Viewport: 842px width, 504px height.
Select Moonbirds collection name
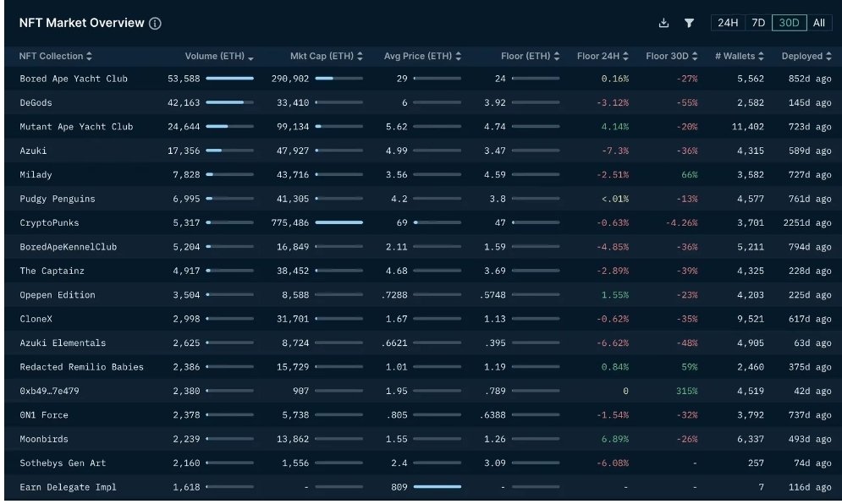click(x=43, y=439)
